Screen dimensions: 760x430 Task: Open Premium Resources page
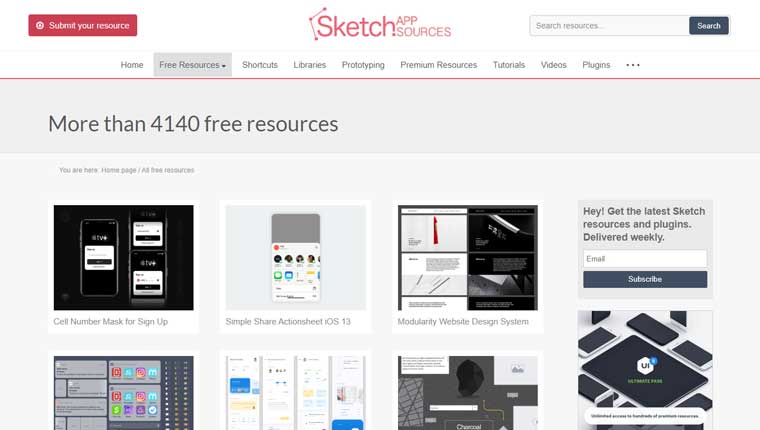438,65
